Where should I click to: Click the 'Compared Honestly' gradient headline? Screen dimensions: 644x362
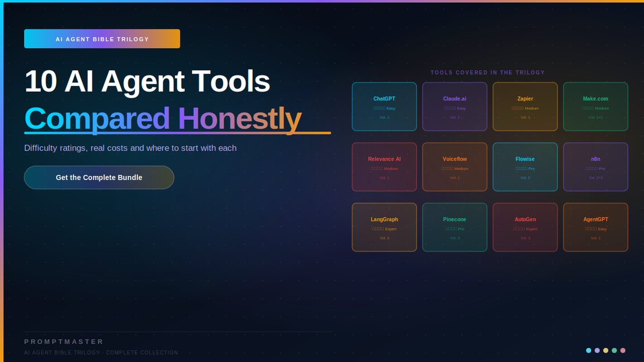[x=163, y=119]
